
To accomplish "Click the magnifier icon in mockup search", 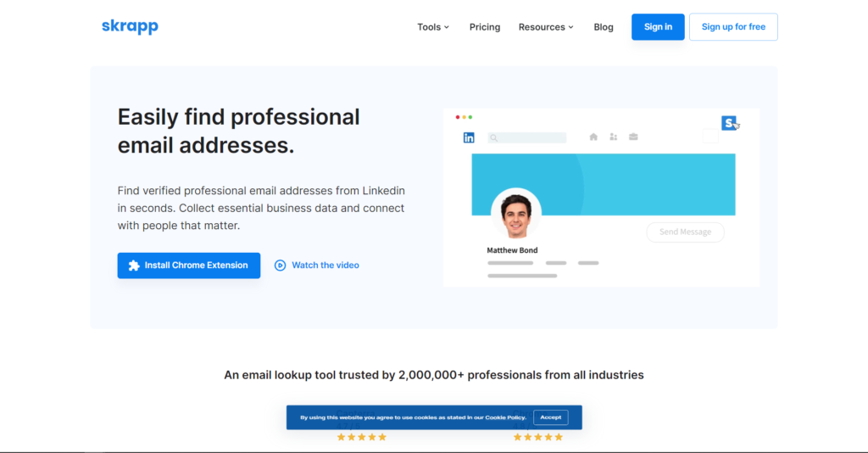I will click(494, 138).
